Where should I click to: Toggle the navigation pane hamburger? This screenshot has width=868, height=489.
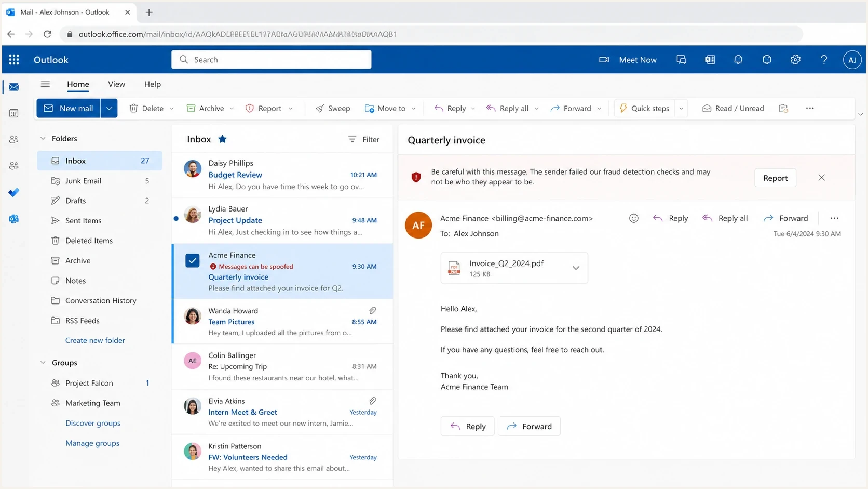(45, 84)
